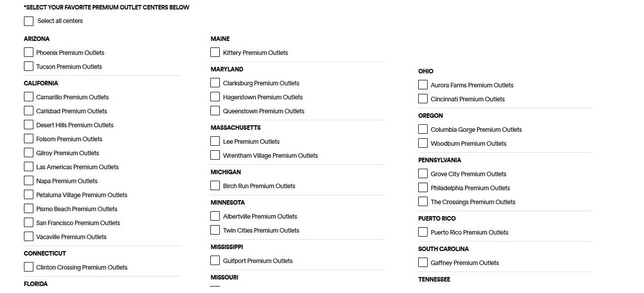Check Clinton Crossing Premium Outlets
Screen dimensions: 644x293
tap(28, 267)
